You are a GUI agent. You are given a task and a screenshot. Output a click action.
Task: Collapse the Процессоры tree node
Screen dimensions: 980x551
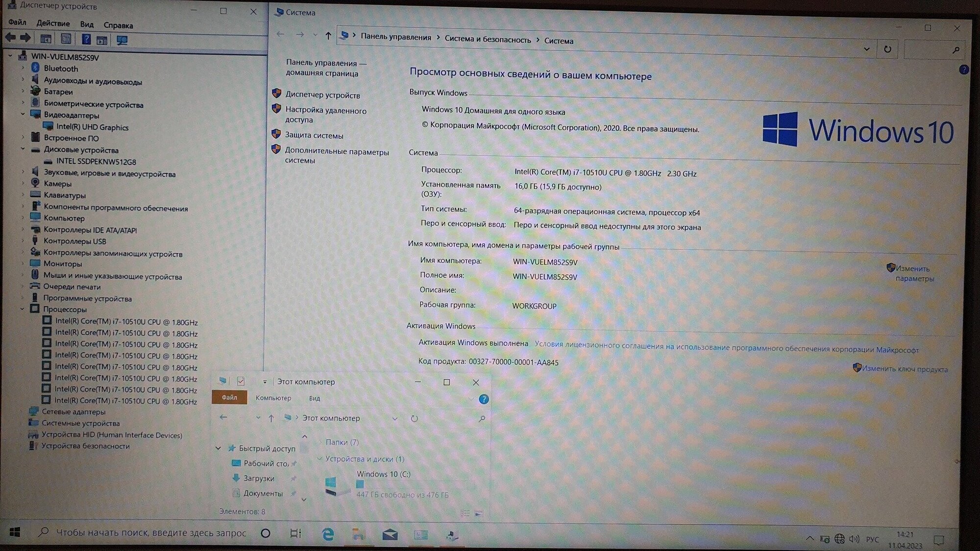point(23,309)
